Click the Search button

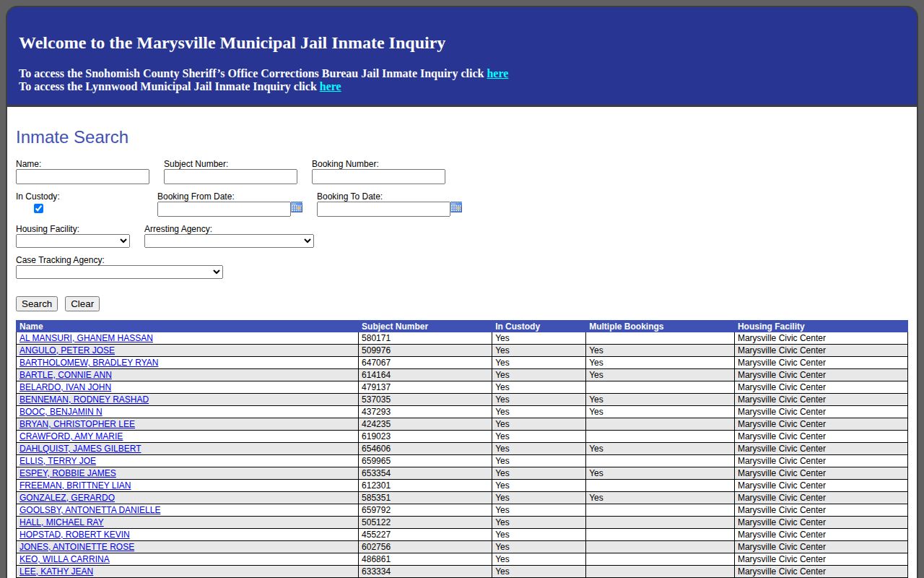(37, 304)
